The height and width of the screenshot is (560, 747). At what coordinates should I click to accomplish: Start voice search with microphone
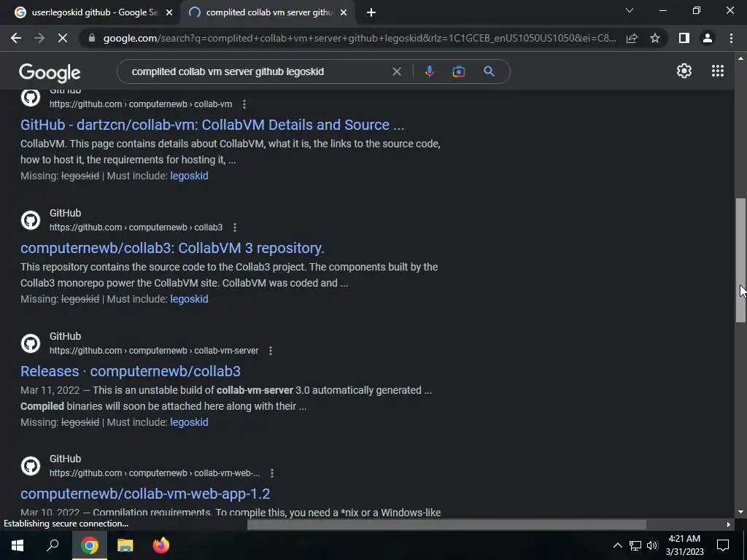point(429,71)
